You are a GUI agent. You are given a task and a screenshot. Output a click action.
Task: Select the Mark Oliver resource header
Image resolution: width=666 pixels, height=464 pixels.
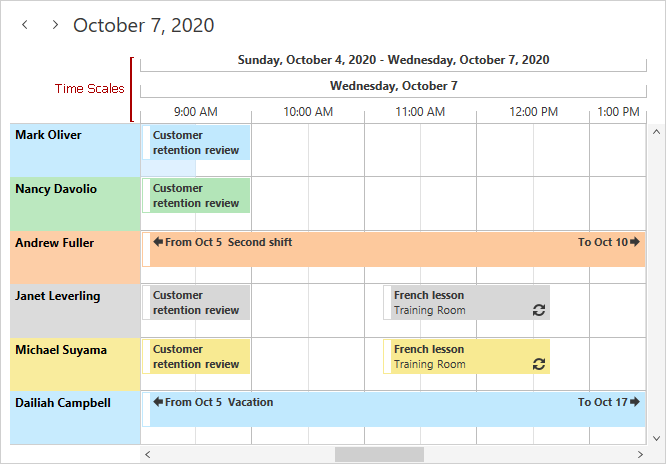(x=75, y=150)
